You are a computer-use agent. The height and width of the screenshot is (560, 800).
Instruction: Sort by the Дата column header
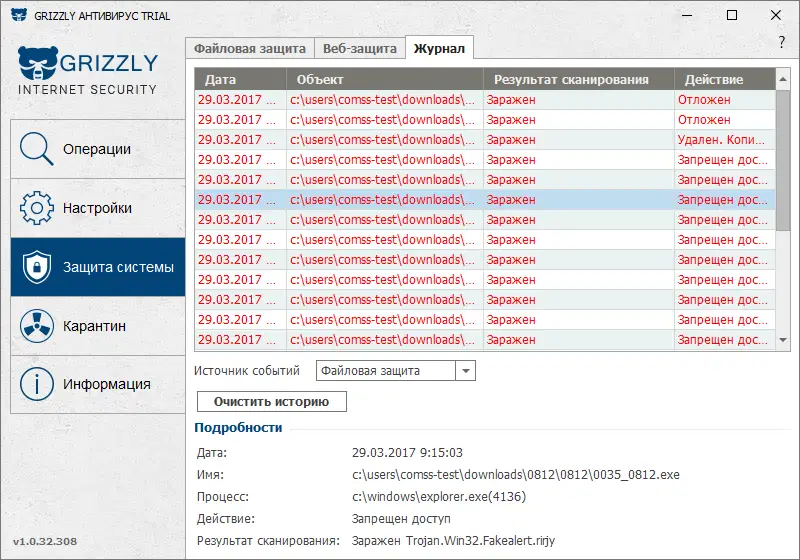pos(240,80)
